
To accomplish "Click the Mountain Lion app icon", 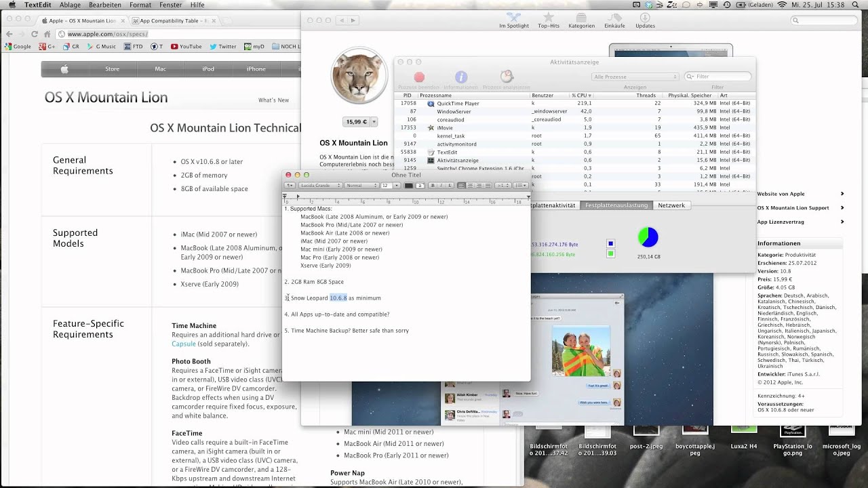I will [x=359, y=76].
